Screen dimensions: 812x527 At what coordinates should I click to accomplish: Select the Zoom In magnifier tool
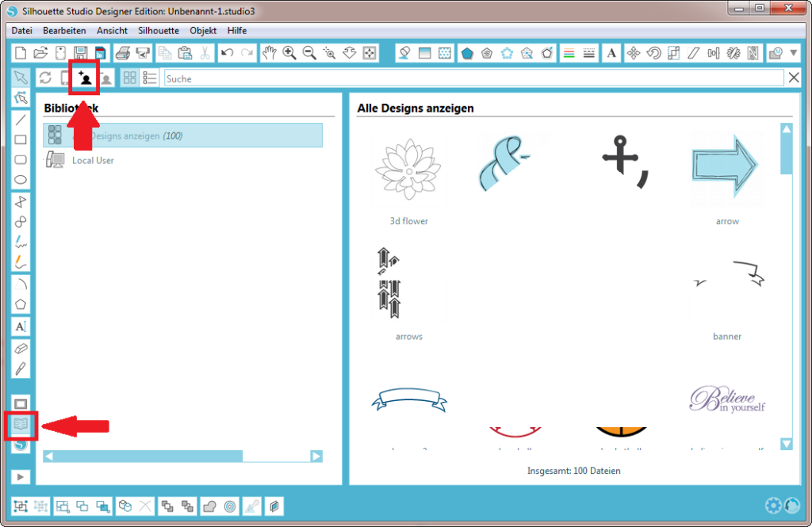pos(289,52)
